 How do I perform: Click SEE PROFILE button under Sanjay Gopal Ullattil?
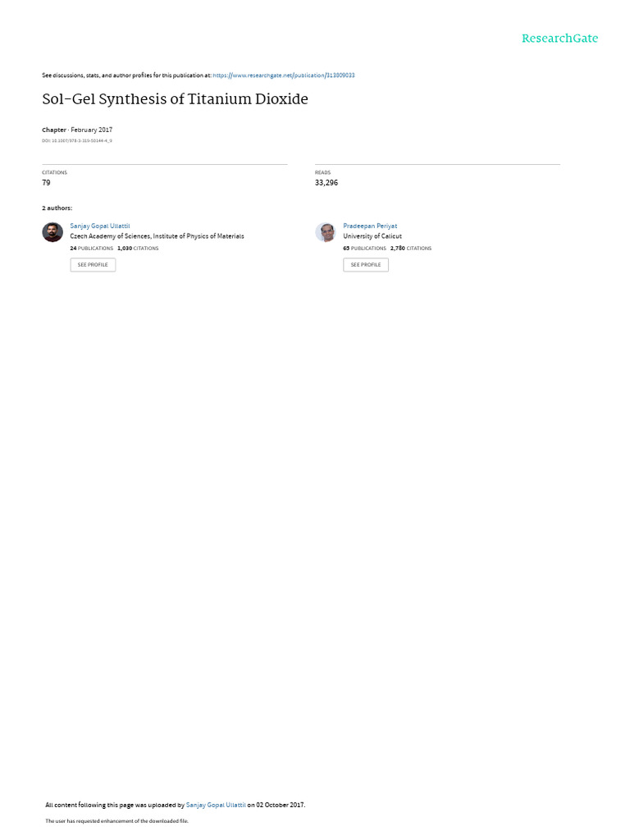pyautogui.click(x=93, y=265)
